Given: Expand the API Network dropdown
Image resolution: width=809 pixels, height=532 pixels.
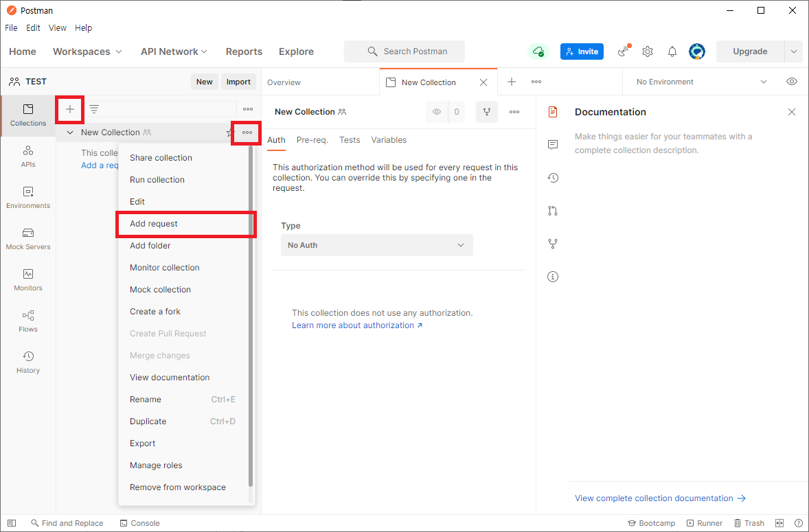Looking at the screenshot, I should click(x=174, y=51).
